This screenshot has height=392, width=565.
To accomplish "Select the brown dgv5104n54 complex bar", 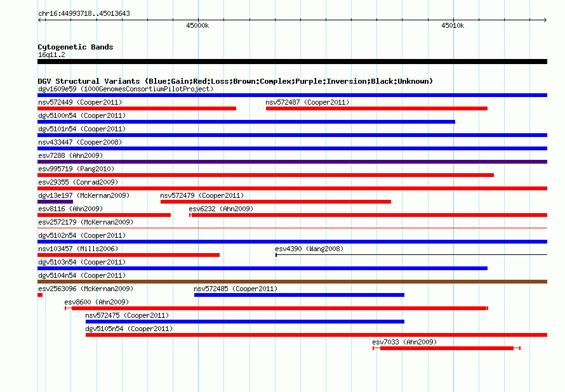I will [x=292, y=282].
